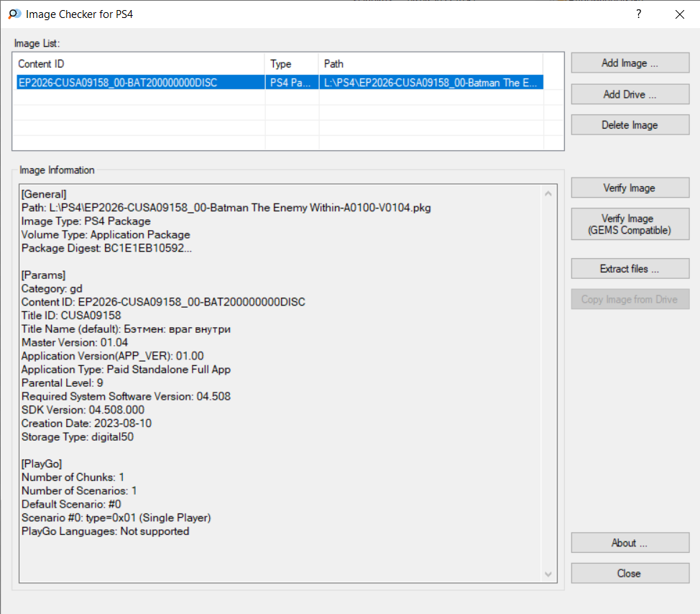Image resolution: width=700 pixels, height=614 pixels.
Task: Click the Add Drive button
Action: [x=630, y=94]
